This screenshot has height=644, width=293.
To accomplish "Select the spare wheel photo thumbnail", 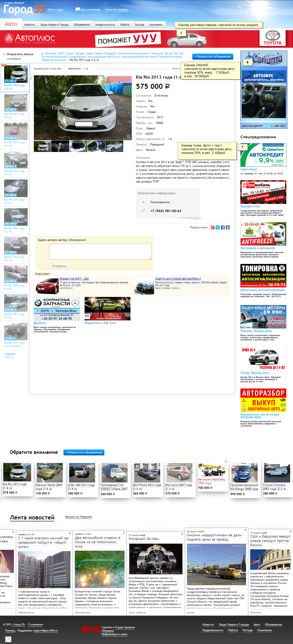I will 96,146.
